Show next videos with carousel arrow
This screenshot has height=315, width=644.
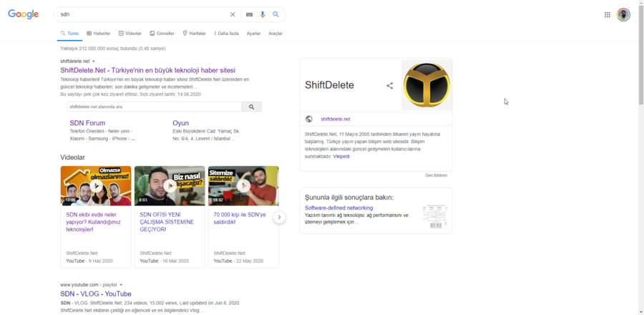pyautogui.click(x=279, y=217)
